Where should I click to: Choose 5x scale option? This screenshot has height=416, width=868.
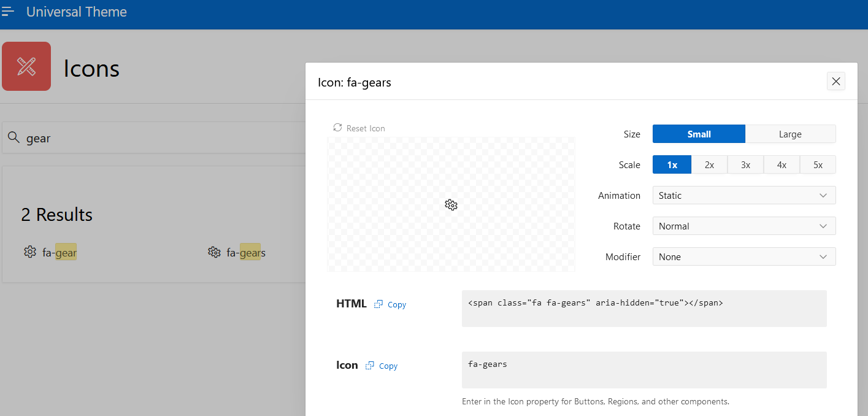818,164
